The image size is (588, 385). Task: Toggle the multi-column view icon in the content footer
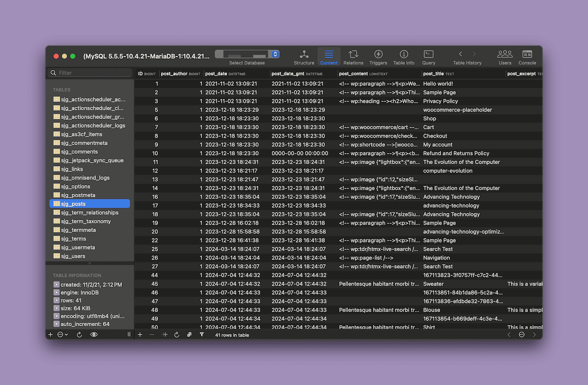pyautogui.click(x=189, y=335)
